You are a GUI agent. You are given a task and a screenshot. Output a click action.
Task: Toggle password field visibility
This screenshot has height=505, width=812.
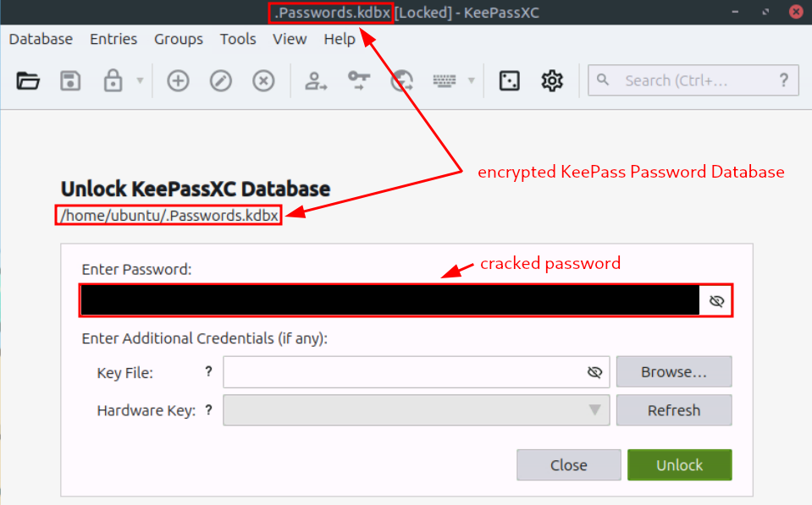[716, 300]
